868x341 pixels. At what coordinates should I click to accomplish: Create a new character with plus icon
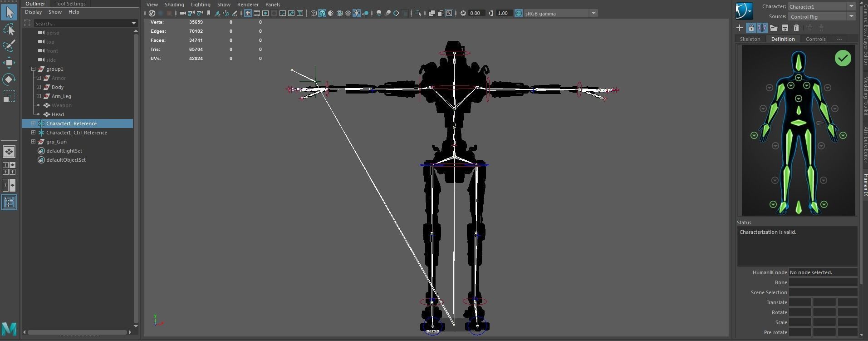pyautogui.click(x=740, y=28)
